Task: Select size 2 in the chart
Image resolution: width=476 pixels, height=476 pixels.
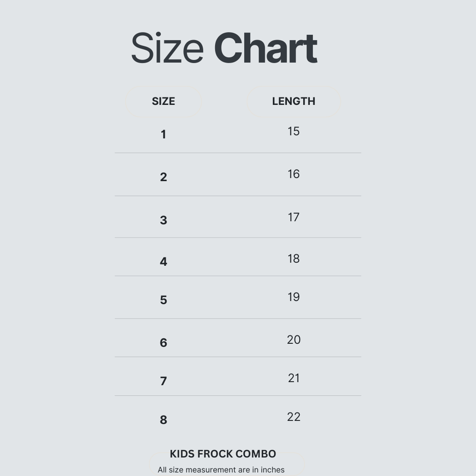Action: click(x=164, y=177)
